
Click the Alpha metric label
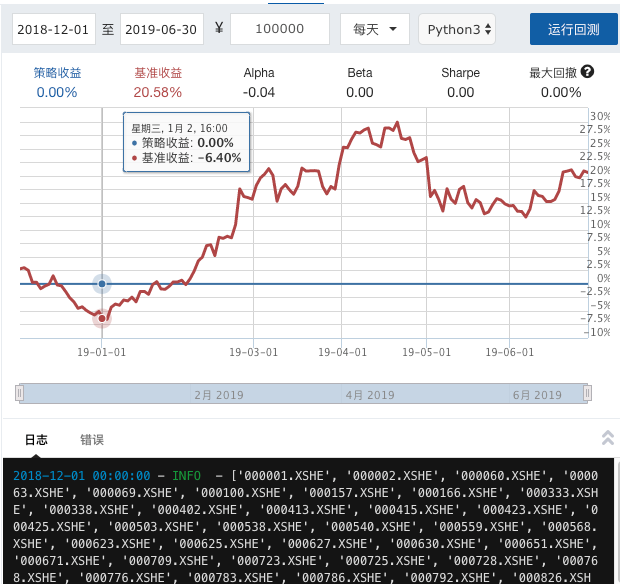click(259, 73)
